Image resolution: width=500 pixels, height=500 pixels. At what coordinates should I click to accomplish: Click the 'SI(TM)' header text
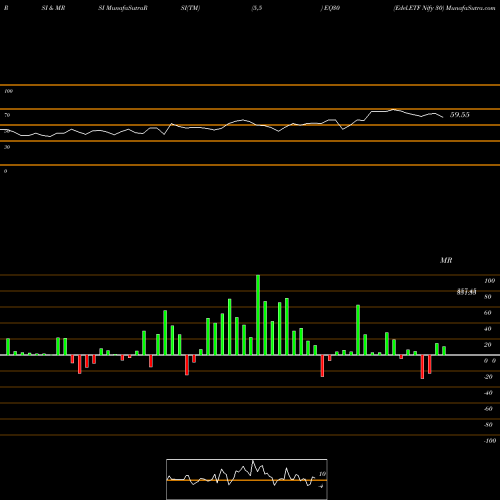click(190, 8)
